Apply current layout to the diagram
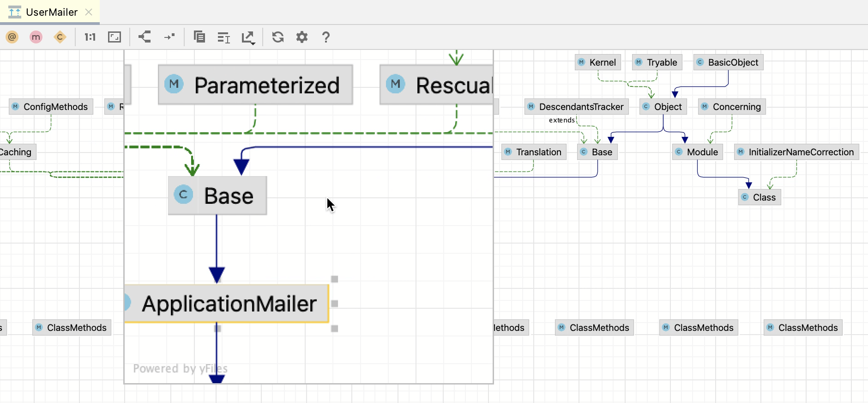 click(145, 37)
